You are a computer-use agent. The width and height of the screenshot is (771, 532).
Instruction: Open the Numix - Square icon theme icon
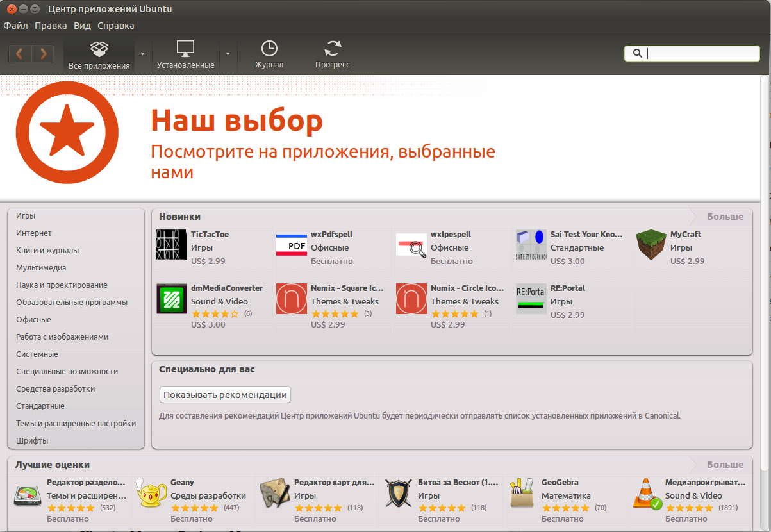[292, 299]
